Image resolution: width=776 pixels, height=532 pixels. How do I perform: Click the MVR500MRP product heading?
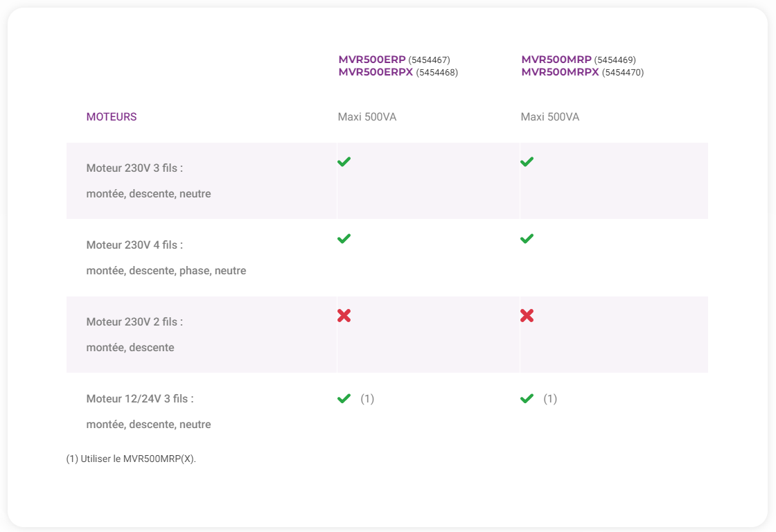tap(556, 60)
